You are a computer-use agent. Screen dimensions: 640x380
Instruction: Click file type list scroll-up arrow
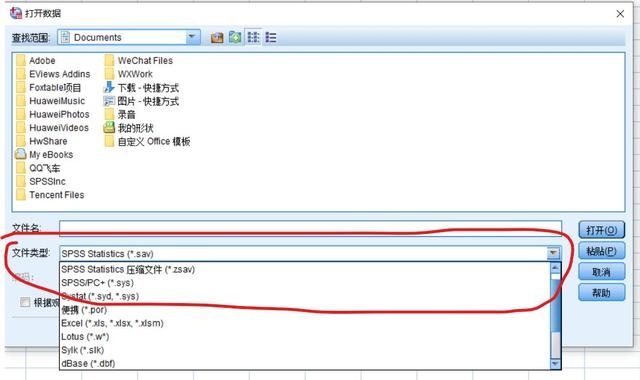coord(555,268)
